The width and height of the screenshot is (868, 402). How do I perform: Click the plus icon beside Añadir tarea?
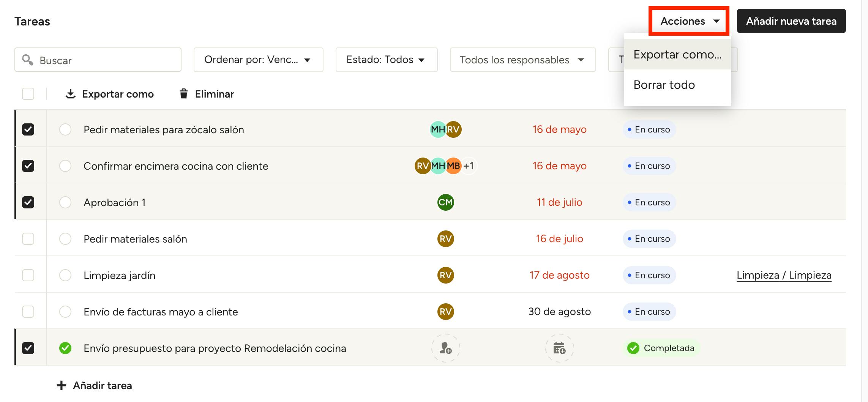tap(61, 386)
